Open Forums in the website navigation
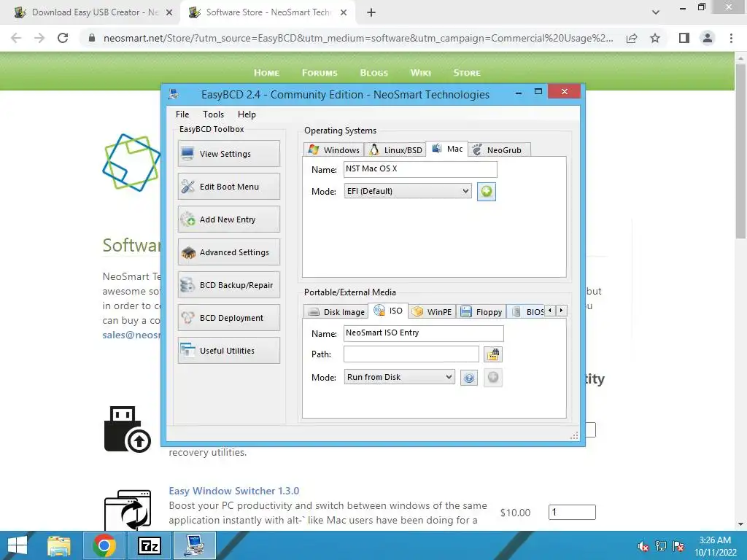This screenshot has width=747, height=560. 320,73
